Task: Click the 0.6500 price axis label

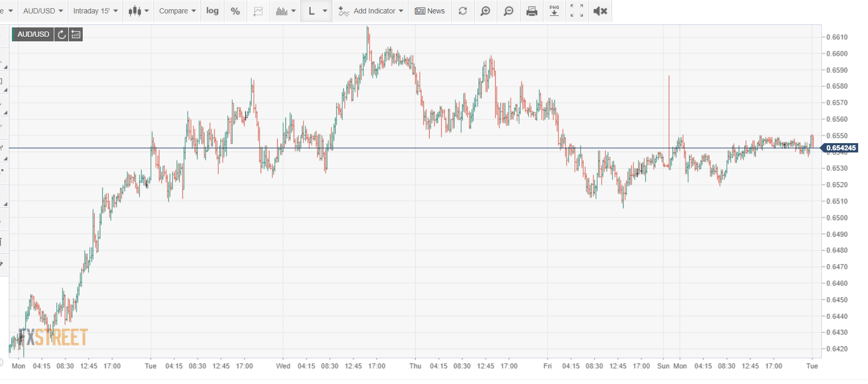Action: point(836,218)
